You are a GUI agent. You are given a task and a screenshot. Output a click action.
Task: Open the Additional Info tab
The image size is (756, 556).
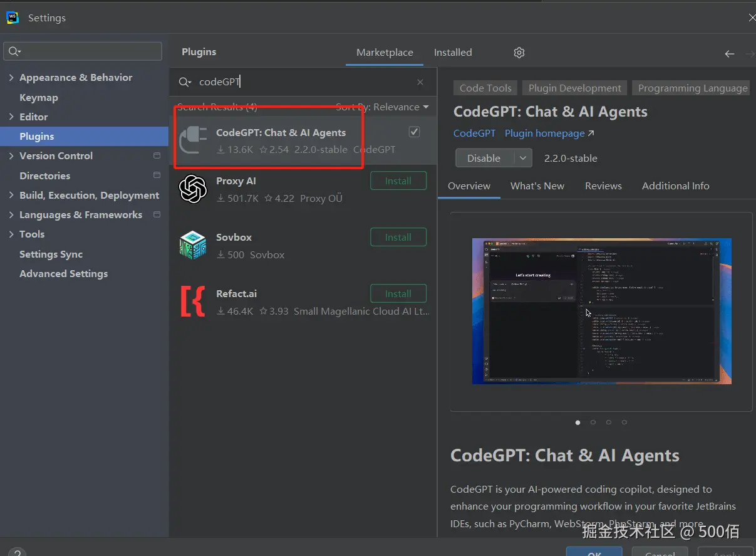[676, 186]
